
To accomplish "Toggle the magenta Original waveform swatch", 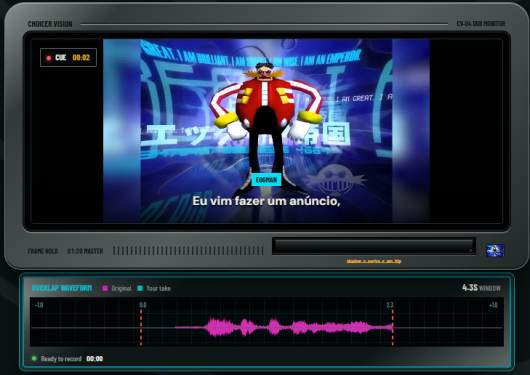I will (105, 288).
